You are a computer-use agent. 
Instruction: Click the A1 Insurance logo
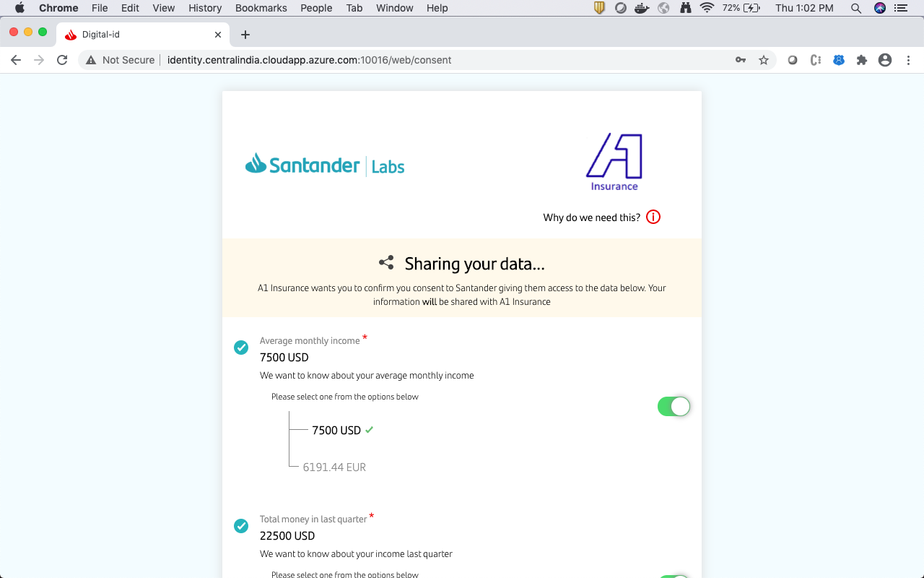click(x=614, y=162)
